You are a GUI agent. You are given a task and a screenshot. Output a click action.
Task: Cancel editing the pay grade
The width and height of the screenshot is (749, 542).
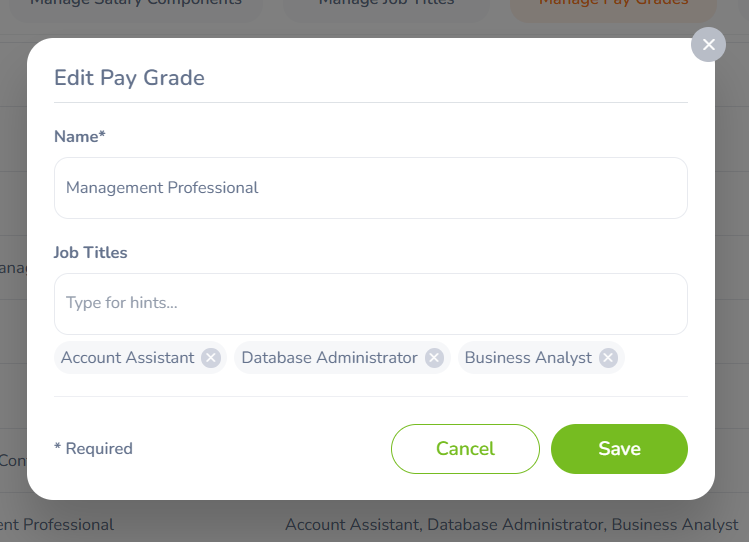pos(465,449)
